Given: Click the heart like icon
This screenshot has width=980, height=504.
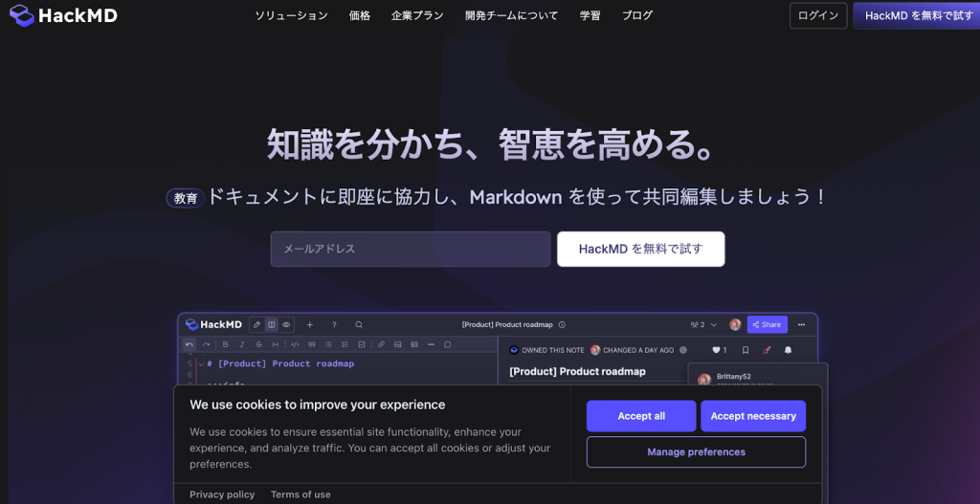Looking at the screenshot, I should pyautogui.click(x=715, y=350).
